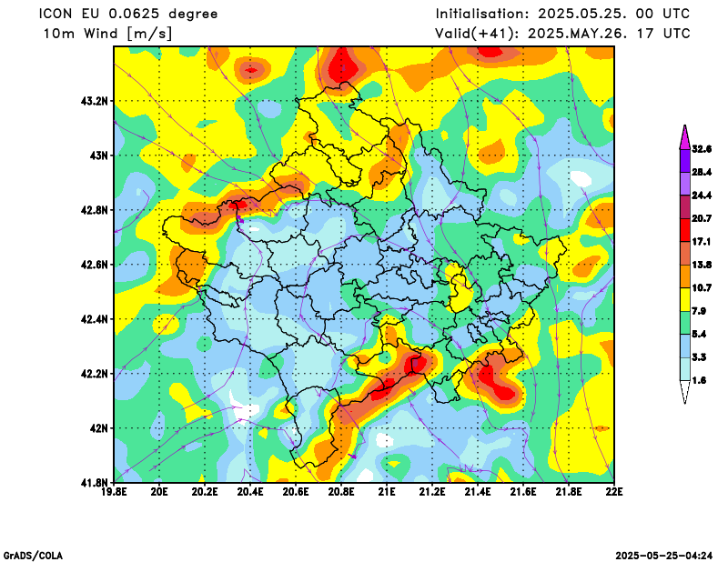Click the 42.6N latitude axis label
The image size is (728, 562).
pyautogui.click(x=95, y=265)
